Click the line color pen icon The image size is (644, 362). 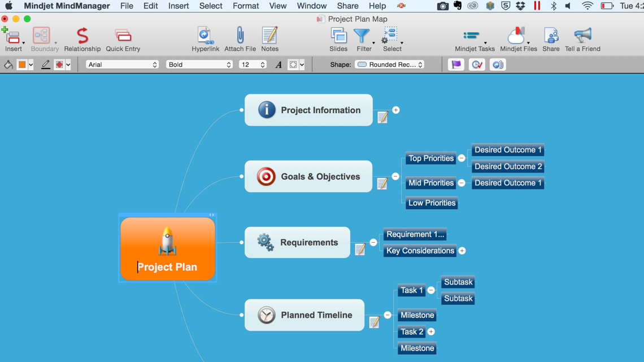click(46, 64)
